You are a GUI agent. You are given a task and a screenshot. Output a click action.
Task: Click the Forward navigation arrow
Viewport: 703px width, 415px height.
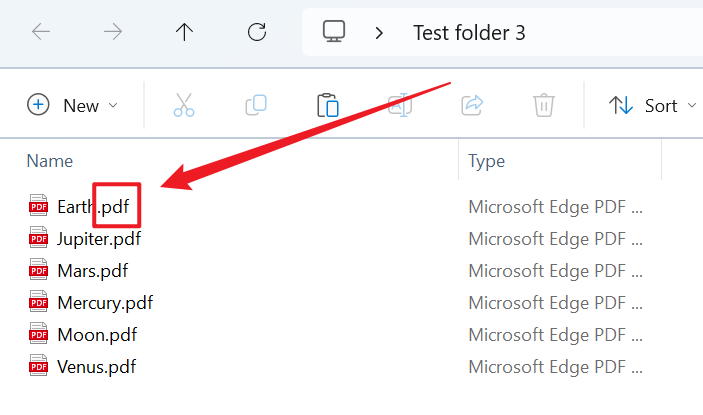pos(113,32)
